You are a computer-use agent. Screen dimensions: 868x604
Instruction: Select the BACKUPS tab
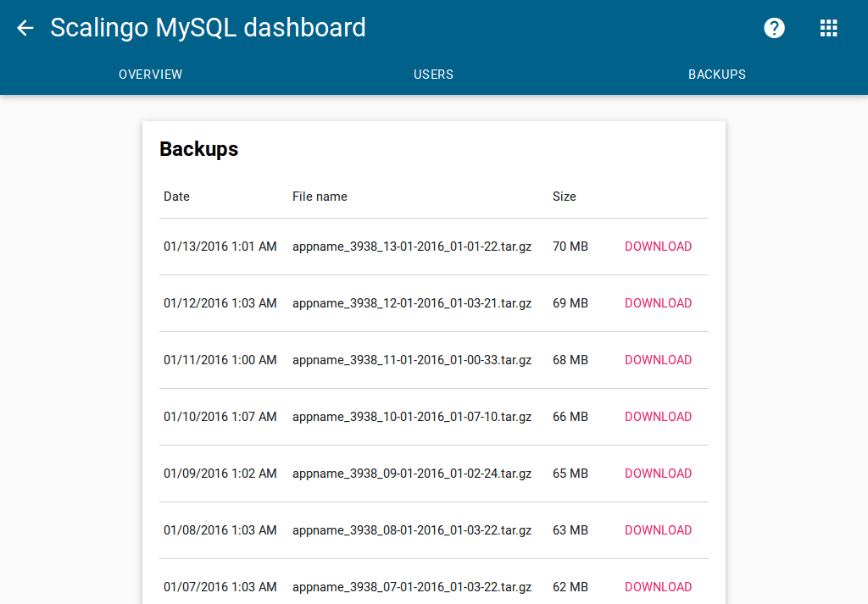(x=716, y=75)
